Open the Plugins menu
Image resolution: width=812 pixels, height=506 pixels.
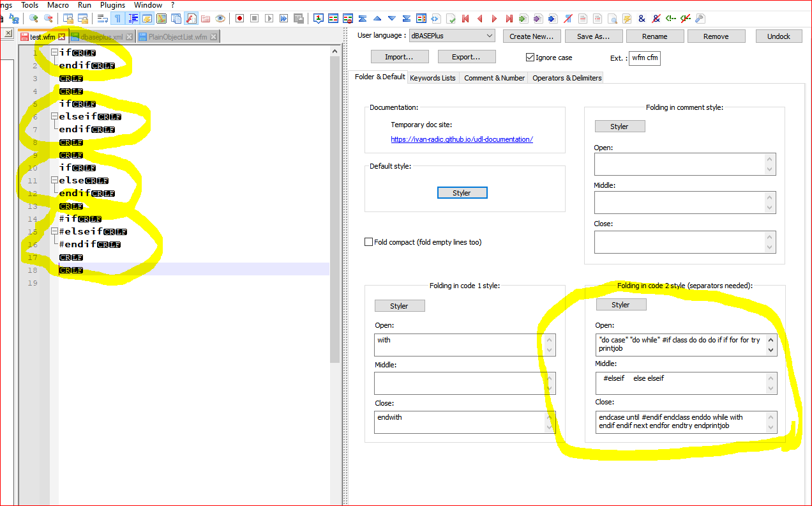112,5
